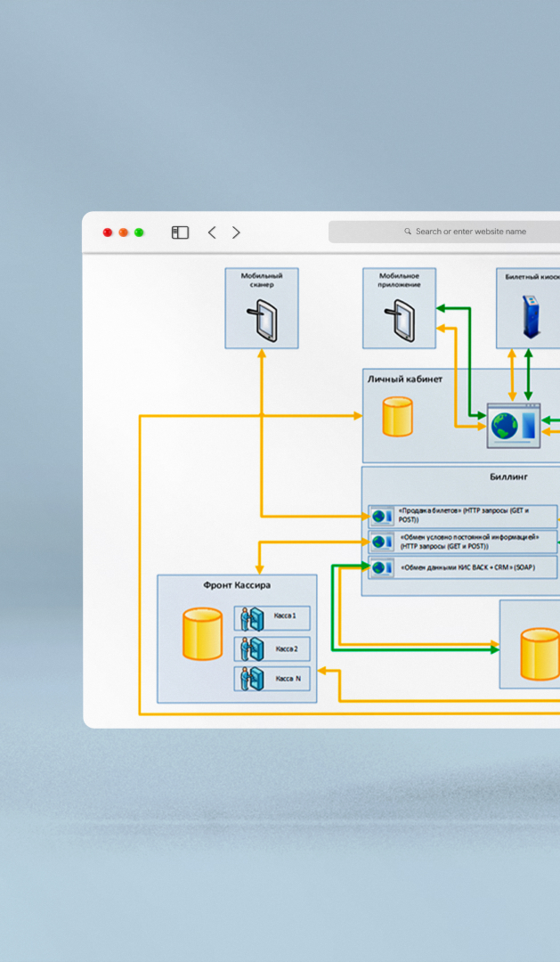Image resolution: width=560 pixels, height=962 pixels.
Task: Select the «Продажа билетов» HTTP service row
Action: click(x=463, y=516)
